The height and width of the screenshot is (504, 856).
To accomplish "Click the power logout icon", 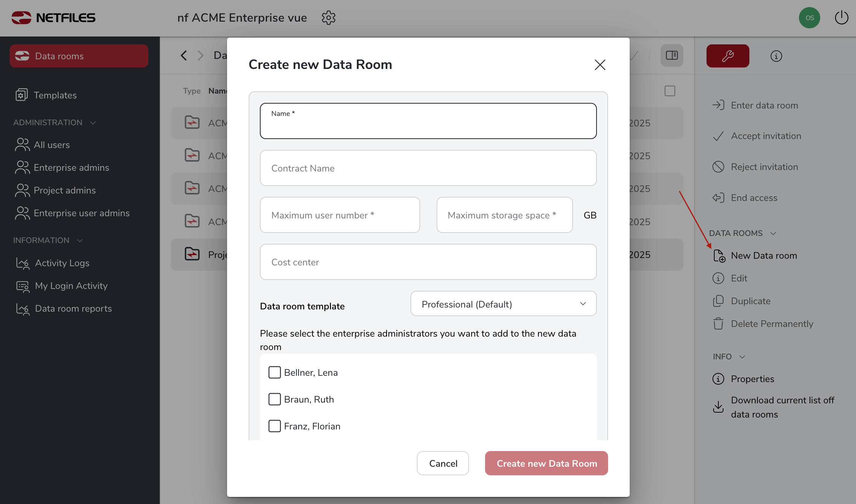I will click(841, 18).
